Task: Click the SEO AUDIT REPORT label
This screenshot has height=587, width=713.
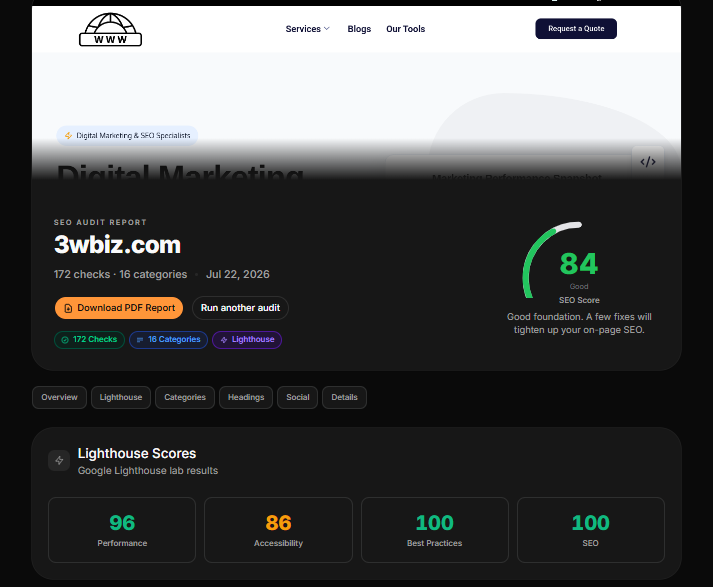Action: [100, 222]
